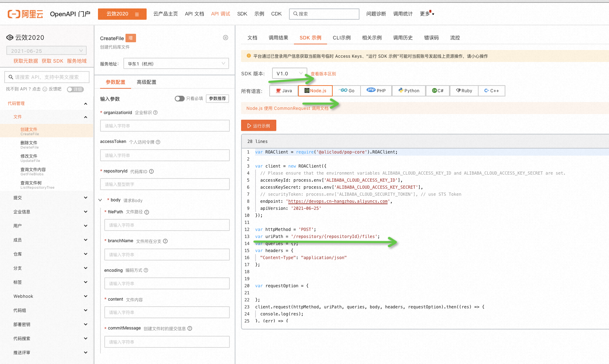Expand the Webhook group
609x364 pixels.
click(86, 296)
